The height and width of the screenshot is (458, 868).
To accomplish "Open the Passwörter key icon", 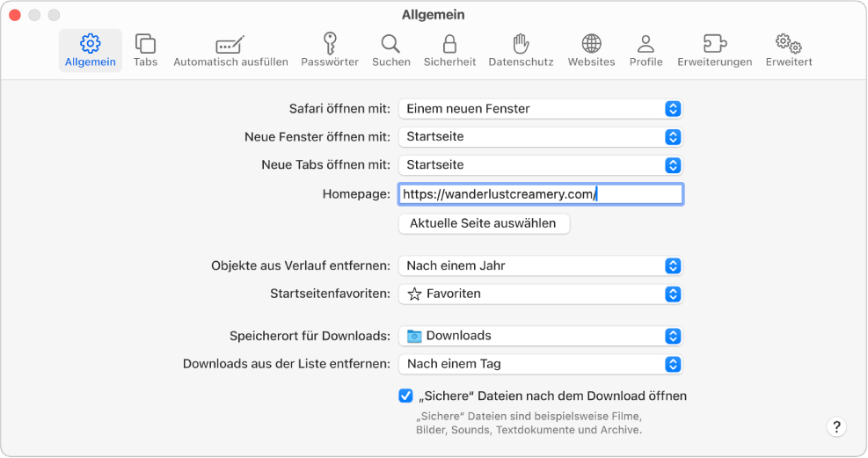I will coord(329,50).
